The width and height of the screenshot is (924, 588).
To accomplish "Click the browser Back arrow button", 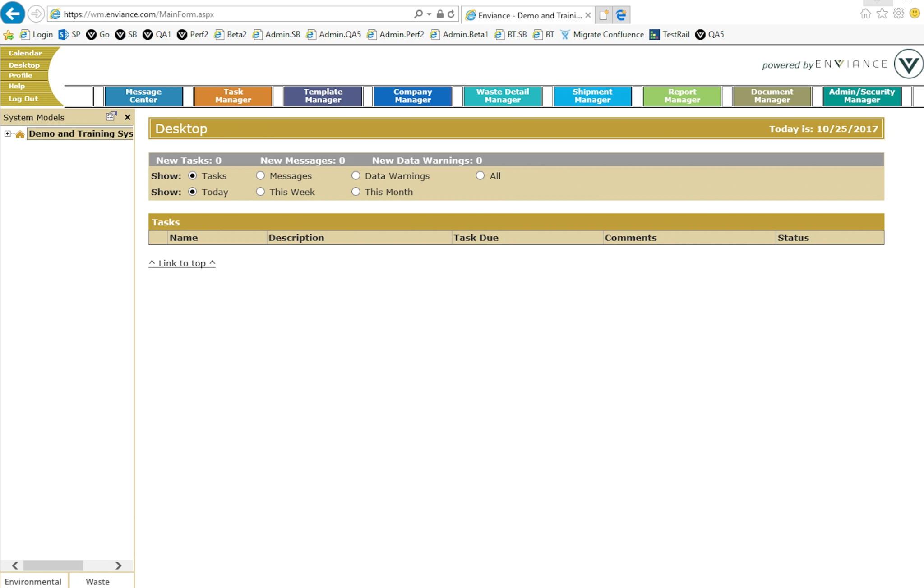I will coord(13,14).
